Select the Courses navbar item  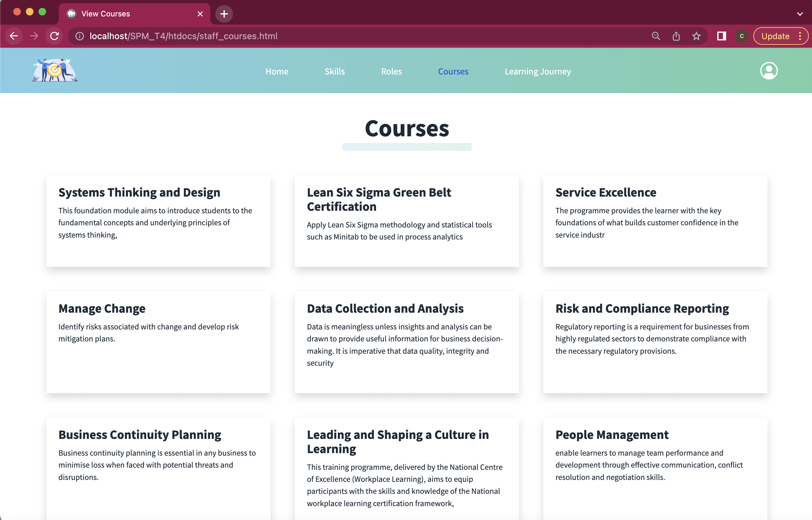point(453,72)
